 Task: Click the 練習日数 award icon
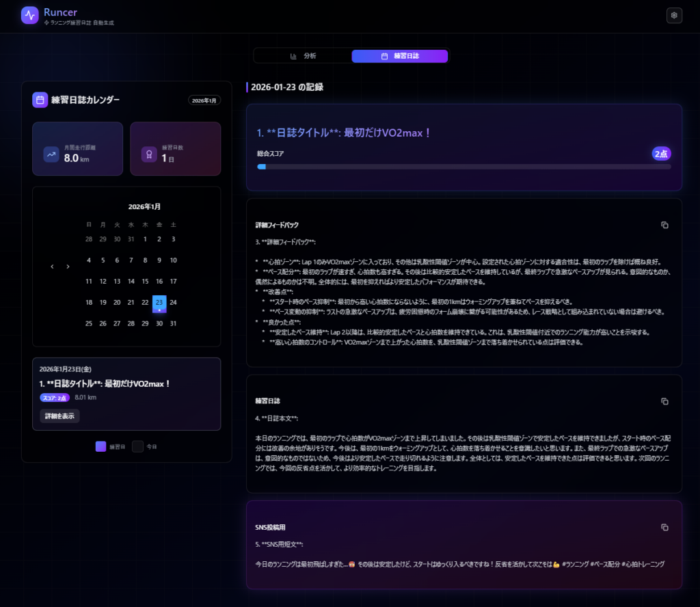149,154
